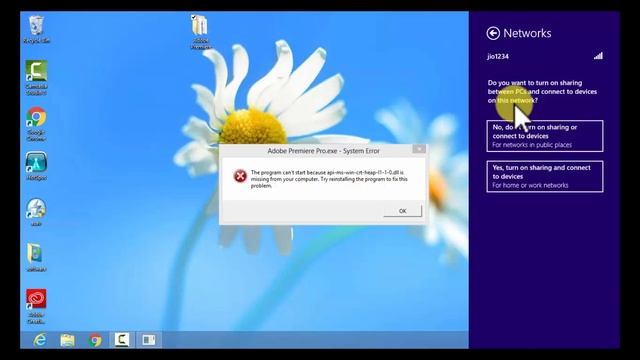
Task: Click the missing DLL error message text
Action: [x=329, y=179]
